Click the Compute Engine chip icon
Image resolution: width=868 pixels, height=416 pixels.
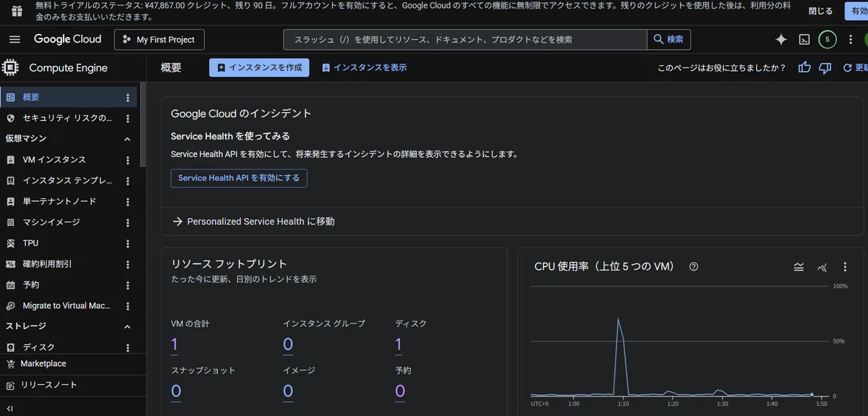[x=11, y=67]
